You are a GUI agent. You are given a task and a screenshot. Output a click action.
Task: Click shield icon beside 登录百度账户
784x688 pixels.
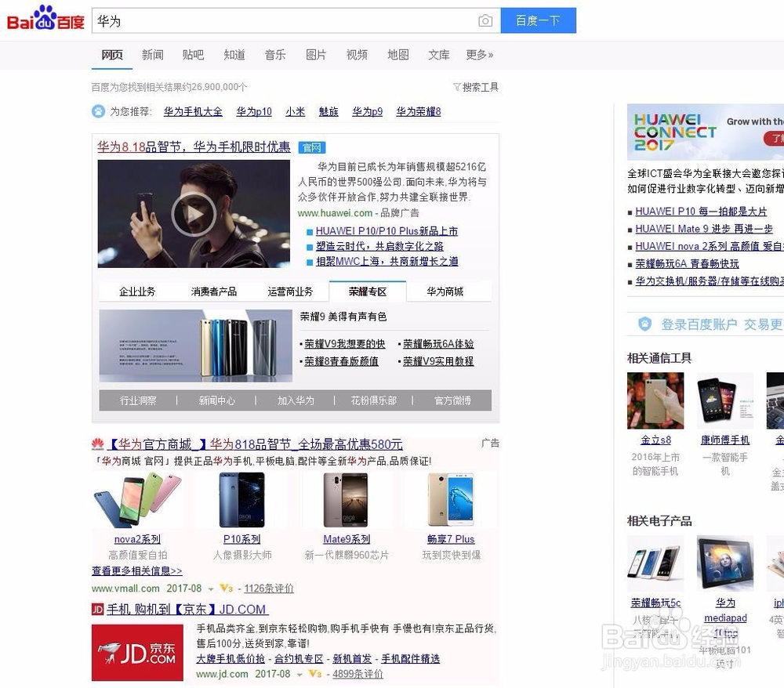pyautogui.click(x=645, y=324)
